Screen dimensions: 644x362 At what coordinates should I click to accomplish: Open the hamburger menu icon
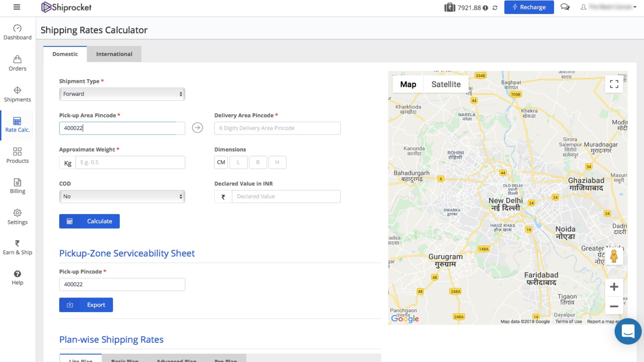[17, 7]
